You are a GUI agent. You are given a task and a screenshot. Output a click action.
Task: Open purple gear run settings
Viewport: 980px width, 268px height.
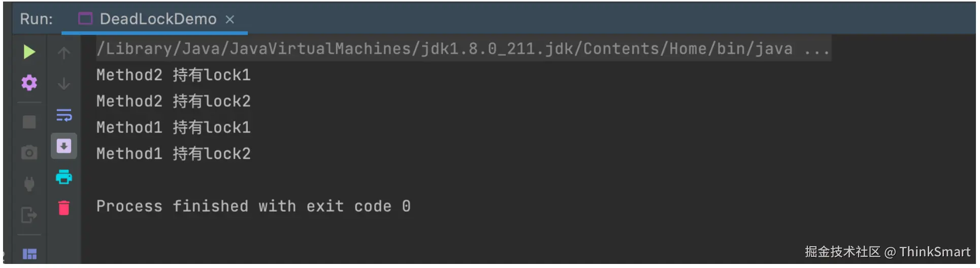(29, 82)
